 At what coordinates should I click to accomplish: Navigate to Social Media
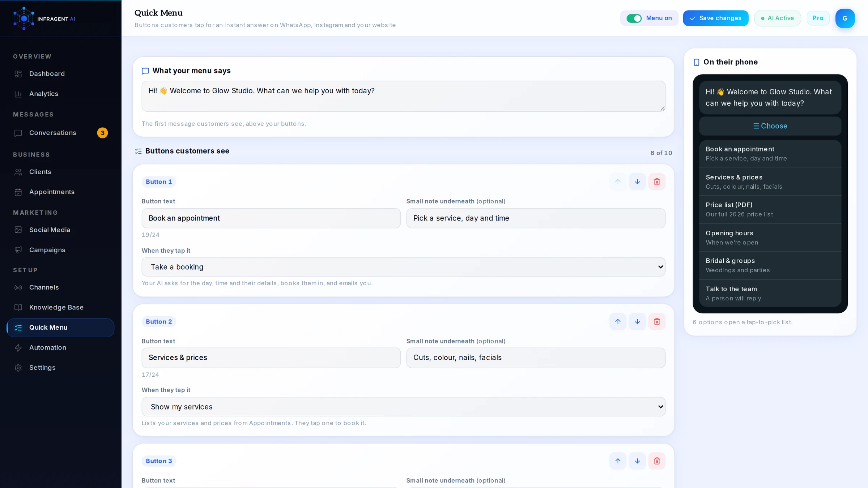[x=60, y=230]
